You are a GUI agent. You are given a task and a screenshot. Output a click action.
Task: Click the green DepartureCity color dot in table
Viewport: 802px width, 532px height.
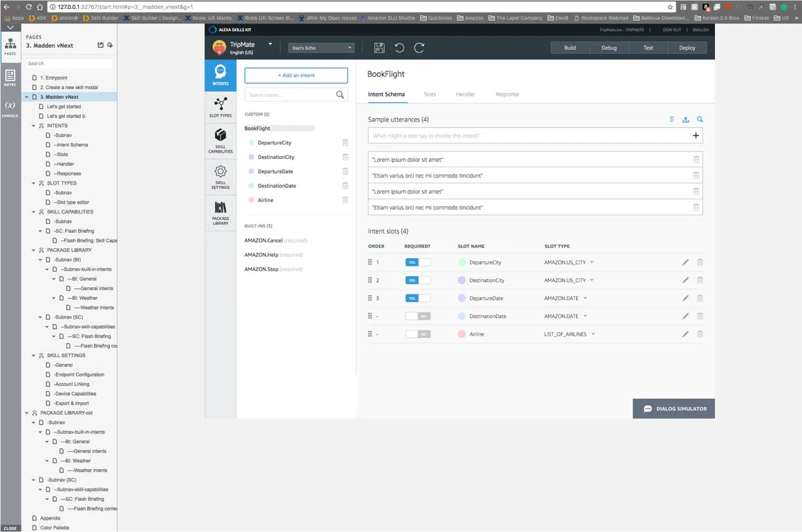coord(461,263)
